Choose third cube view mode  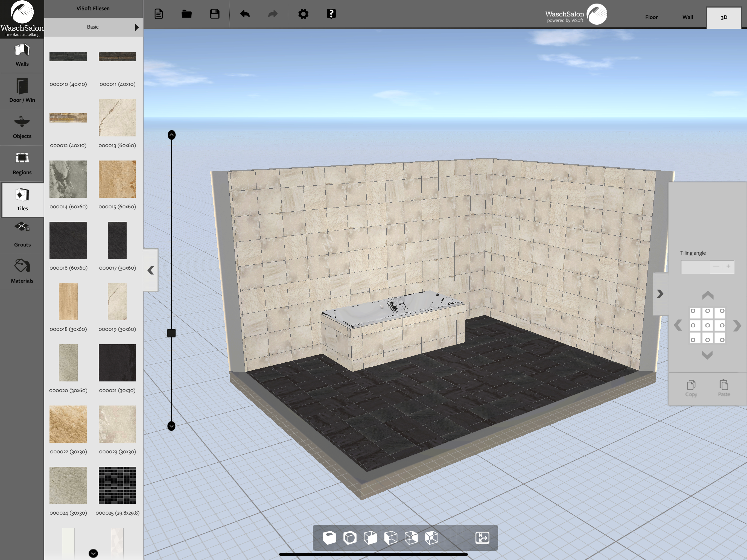pyautogui.click(x=370, y=538)
